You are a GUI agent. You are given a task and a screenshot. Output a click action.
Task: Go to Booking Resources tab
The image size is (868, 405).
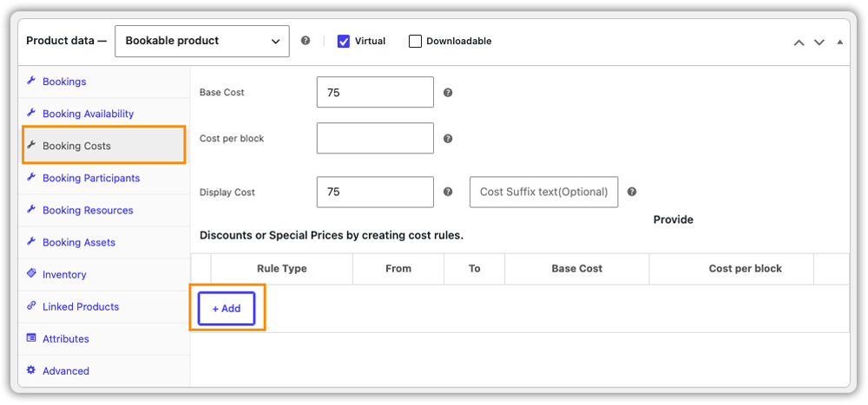104,210
